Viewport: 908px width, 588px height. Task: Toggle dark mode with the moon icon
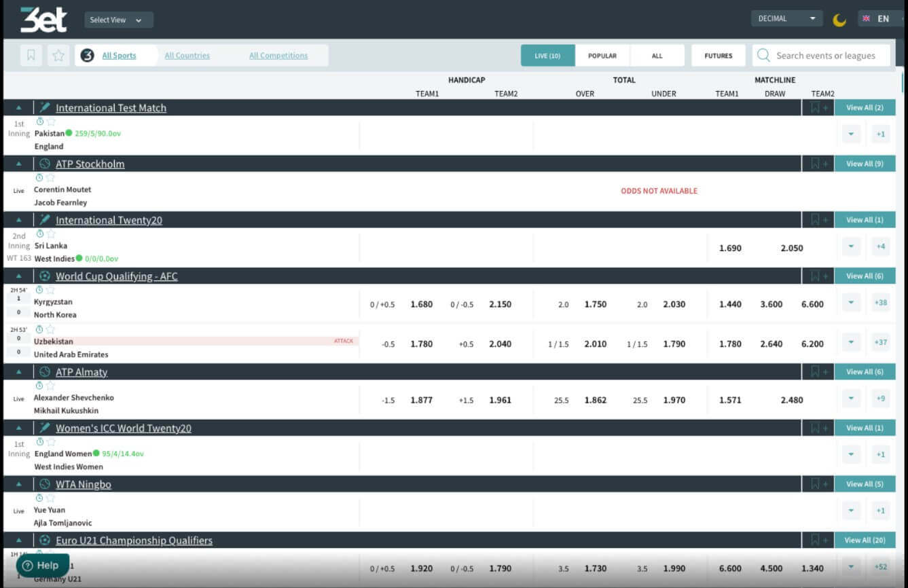pyautogui.click(x=840, y=20)
